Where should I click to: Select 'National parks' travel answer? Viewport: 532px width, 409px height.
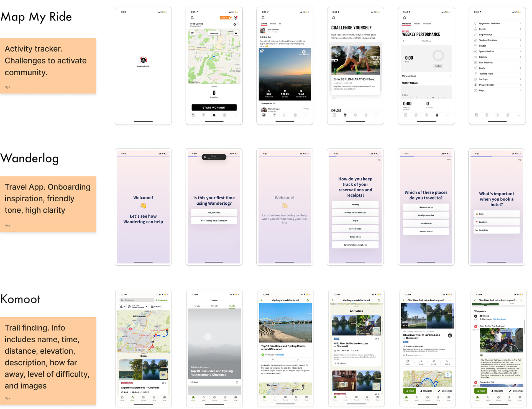pyautogui.click(x=426, y=207)
